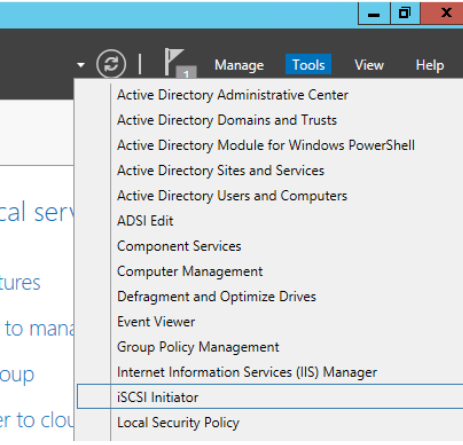
Task: Click the refresh icon in Server Manager header
Action: pyautogui.click(x=111, y=64)
